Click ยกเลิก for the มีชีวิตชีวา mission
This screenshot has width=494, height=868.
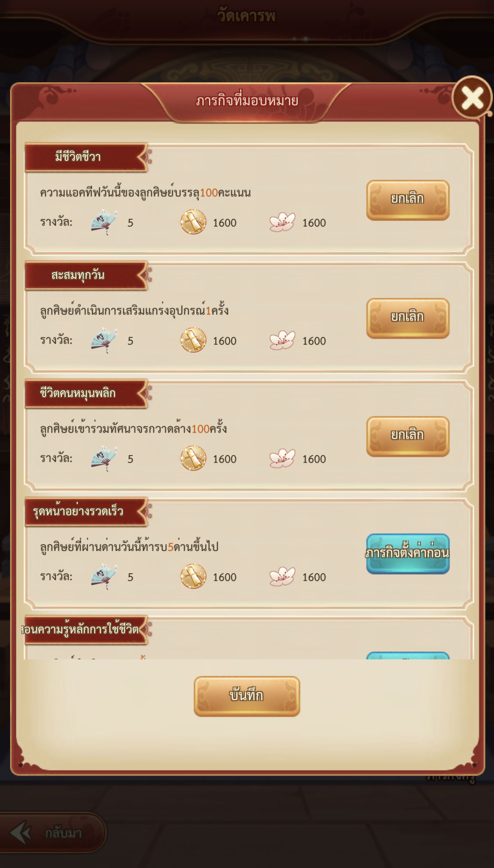[x=408, y=200]
